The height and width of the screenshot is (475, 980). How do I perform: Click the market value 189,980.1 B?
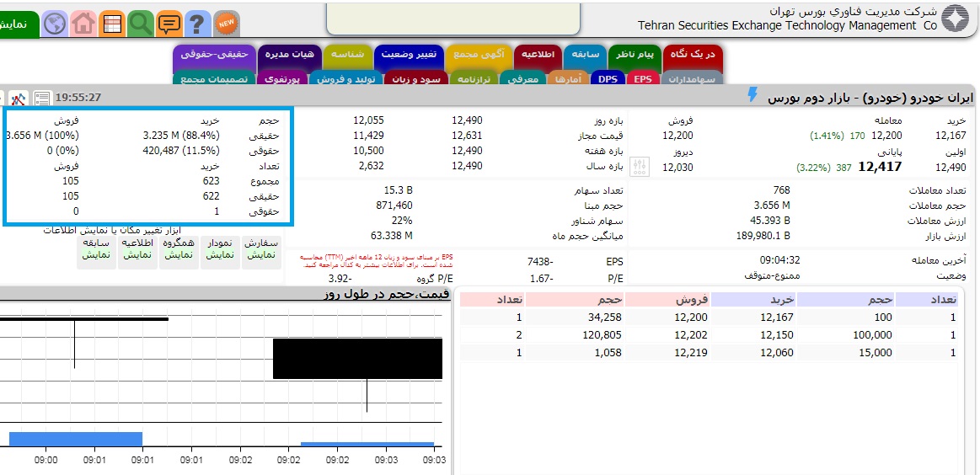coord(763,236)
